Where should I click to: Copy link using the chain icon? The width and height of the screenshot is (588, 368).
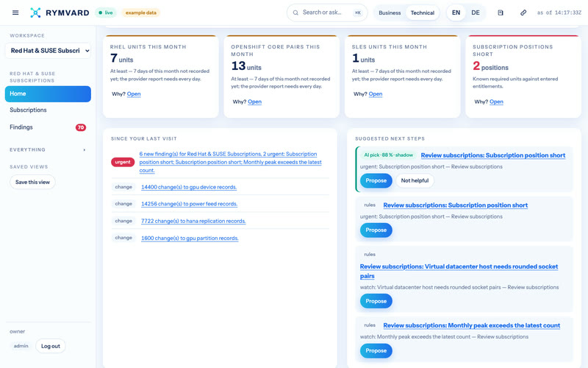(x=523, y=13)
